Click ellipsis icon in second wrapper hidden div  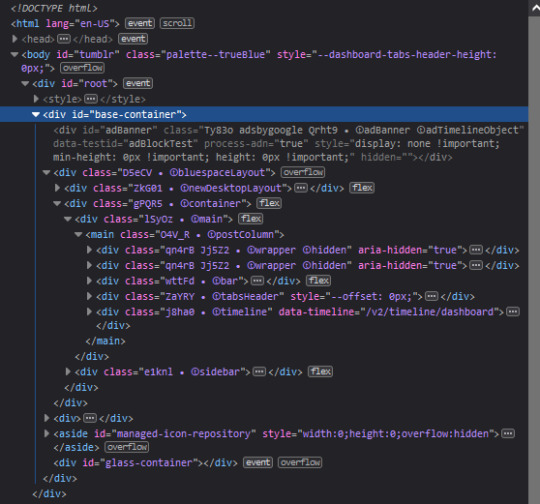(x=476, y=265)
